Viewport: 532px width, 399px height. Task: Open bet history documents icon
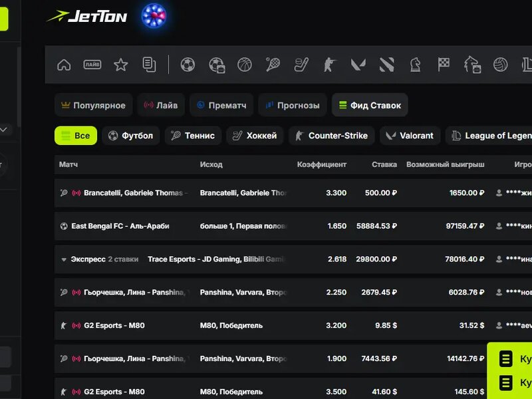click(x=149, y=65)
